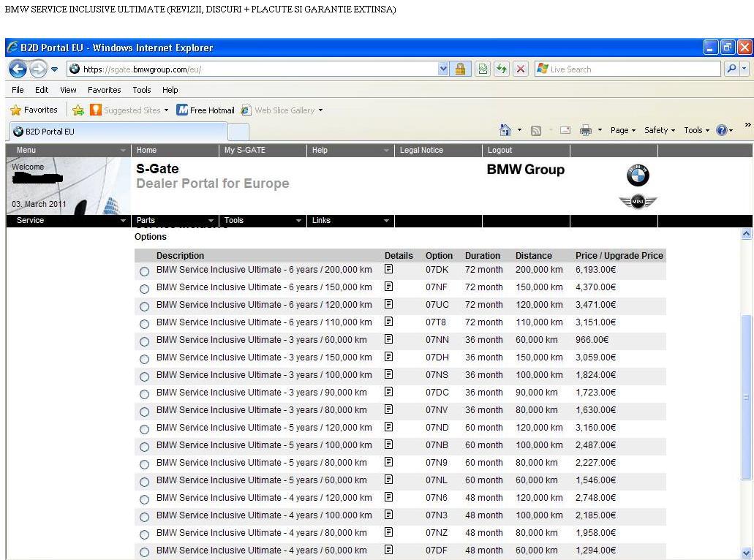
Task: Open details icon for option 07DK
Action: [x=388, y=269]
